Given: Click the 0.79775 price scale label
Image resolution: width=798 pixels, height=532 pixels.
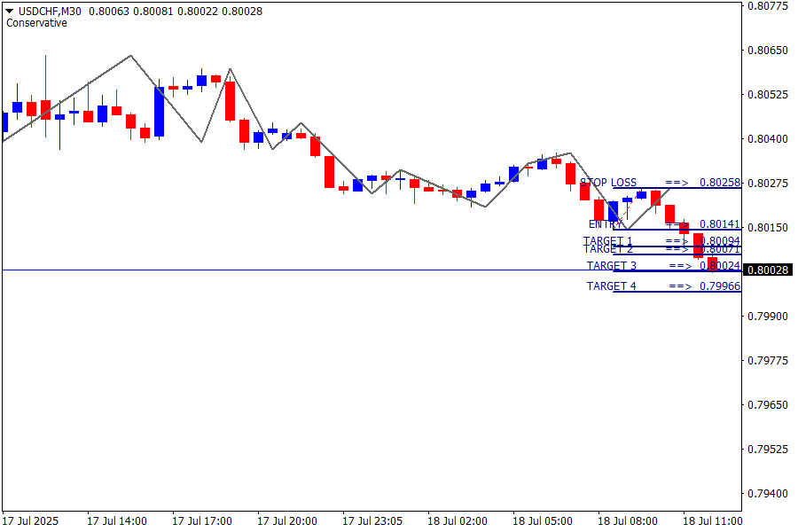Looking at the screenshot, I should point(768,361).
